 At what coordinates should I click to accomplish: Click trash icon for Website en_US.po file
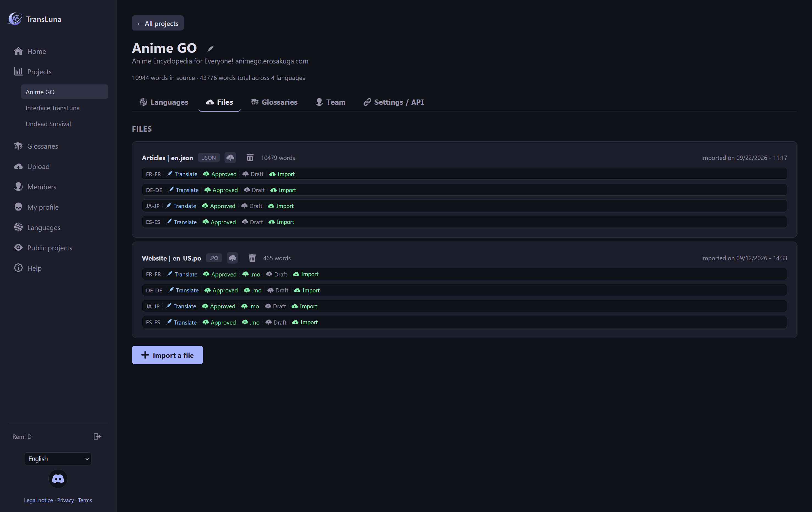coord(252,258)
